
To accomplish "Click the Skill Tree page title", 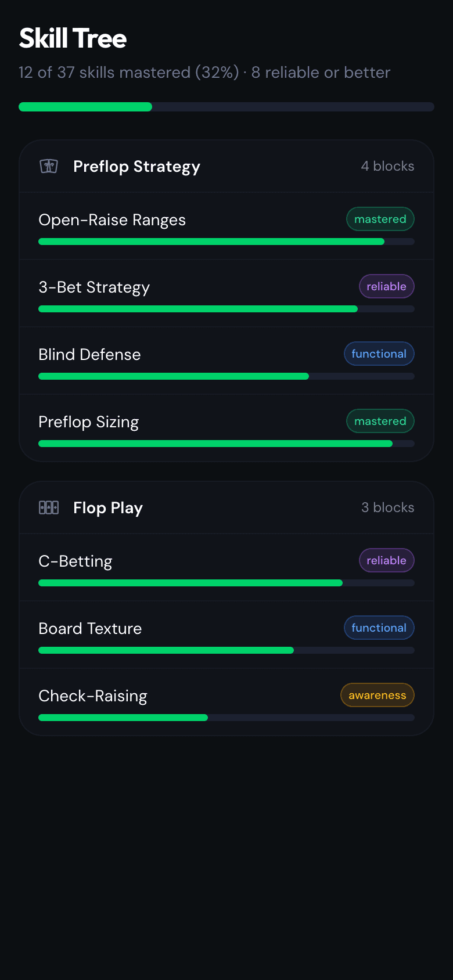I will [x=73, y=39].
